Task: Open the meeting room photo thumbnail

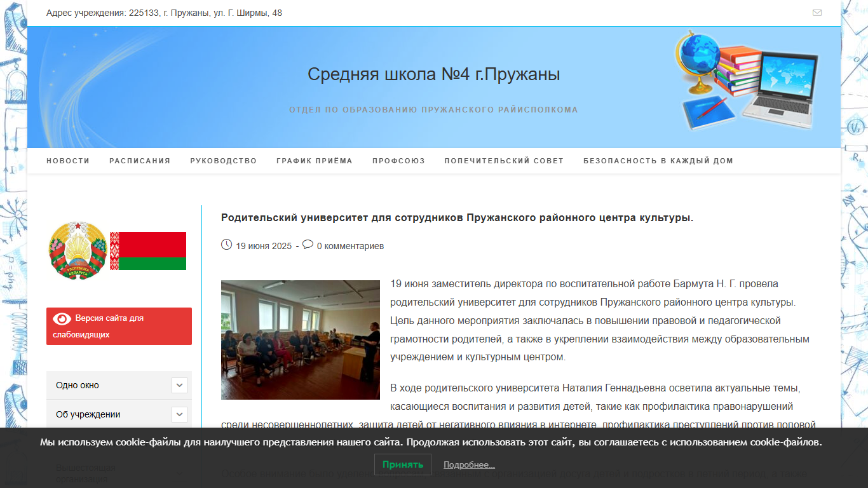Action: pos(301,340)
